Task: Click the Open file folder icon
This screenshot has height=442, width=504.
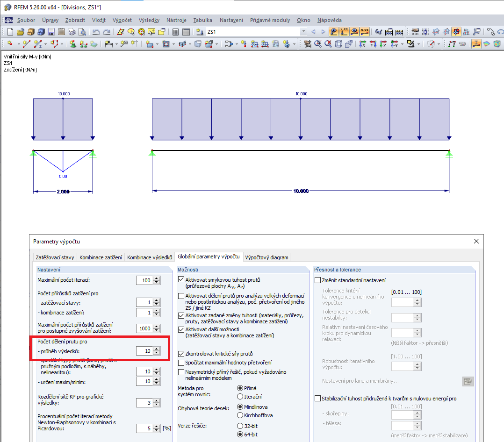Action: [x=21, y=32]
